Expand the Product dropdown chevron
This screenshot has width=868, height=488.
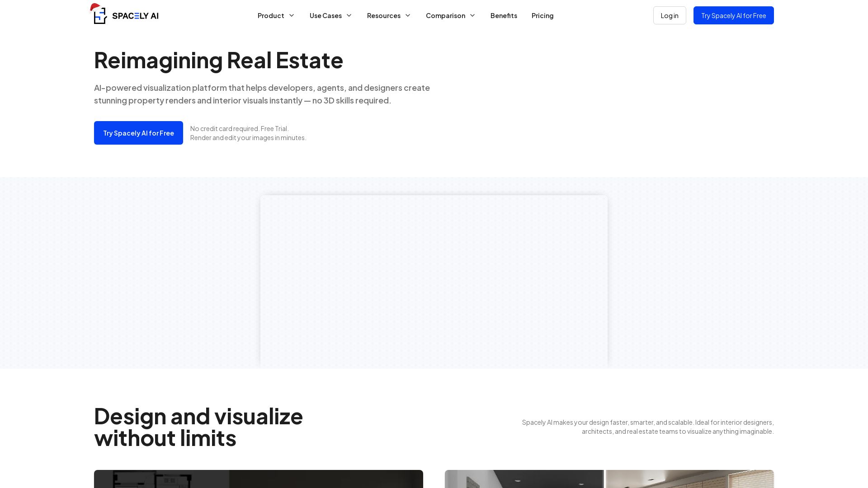tap(292, 15)
